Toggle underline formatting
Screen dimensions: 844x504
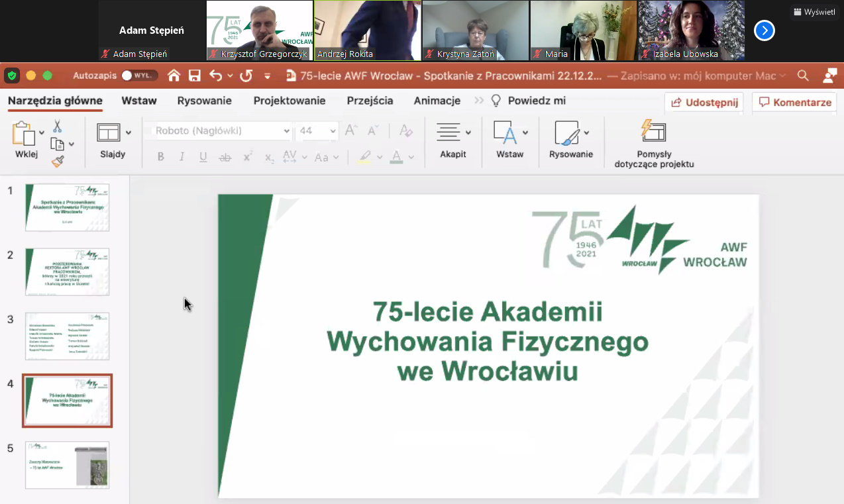[203, 157]
